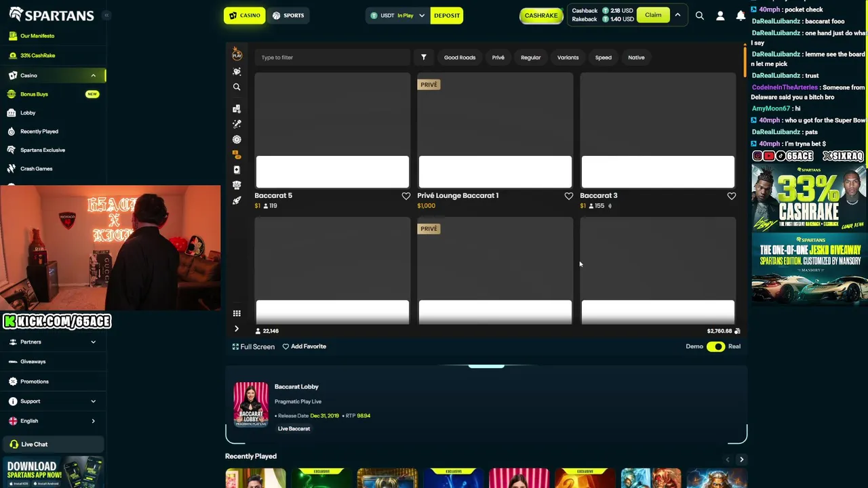Enable the Privé filter chip
The image size is (868, 488).
(498, 58)
